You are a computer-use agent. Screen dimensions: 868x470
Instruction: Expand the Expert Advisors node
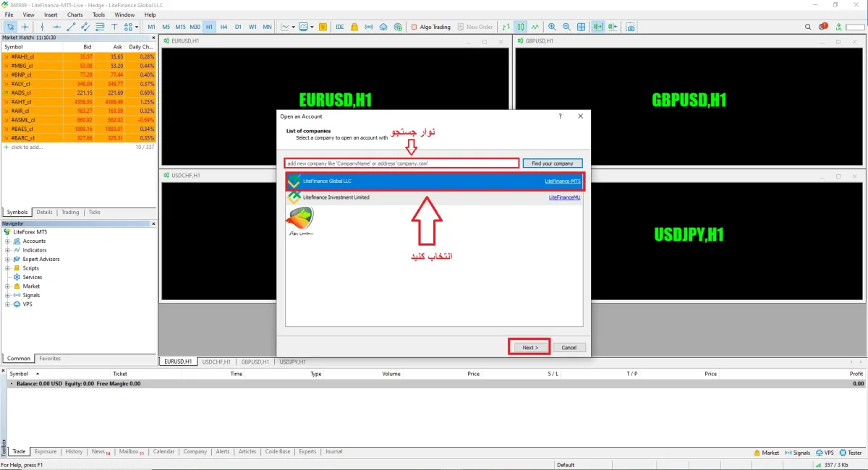click(7, 259)
